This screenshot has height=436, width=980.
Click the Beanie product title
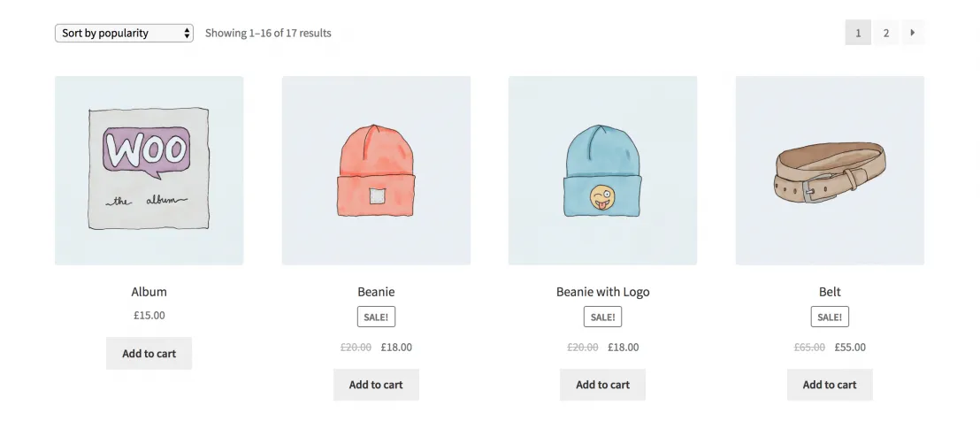coord(376,292)
